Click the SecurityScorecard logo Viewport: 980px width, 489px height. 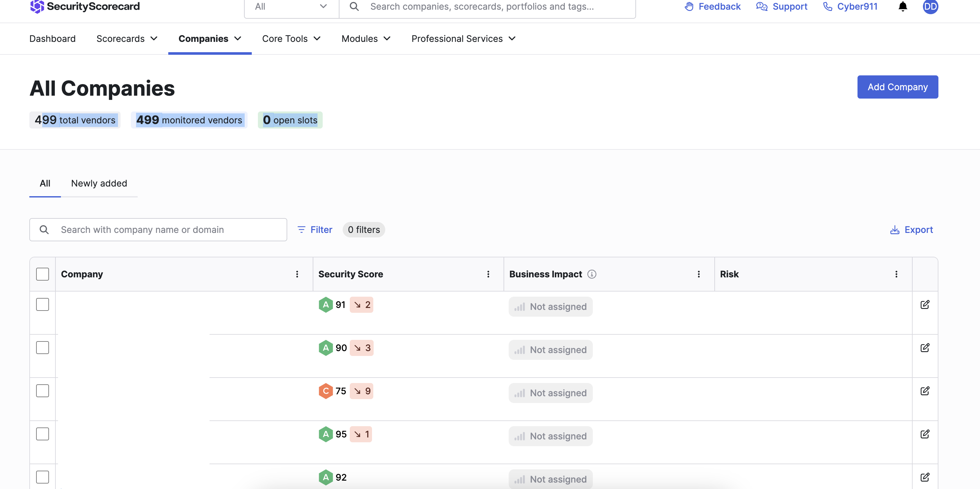pos(84,6)
